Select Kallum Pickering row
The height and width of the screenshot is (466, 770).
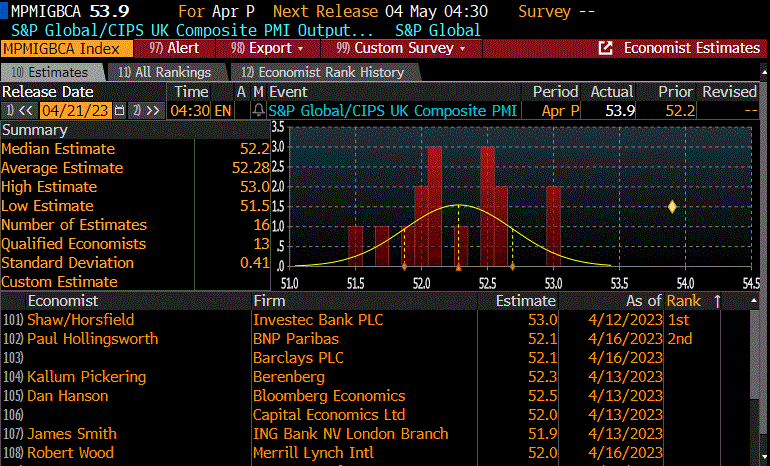(376, 377)
